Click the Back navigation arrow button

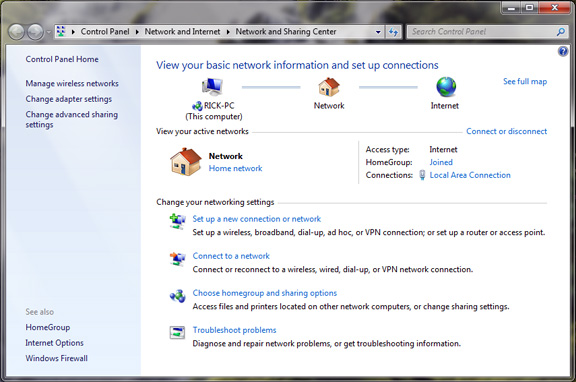point(17,32)
